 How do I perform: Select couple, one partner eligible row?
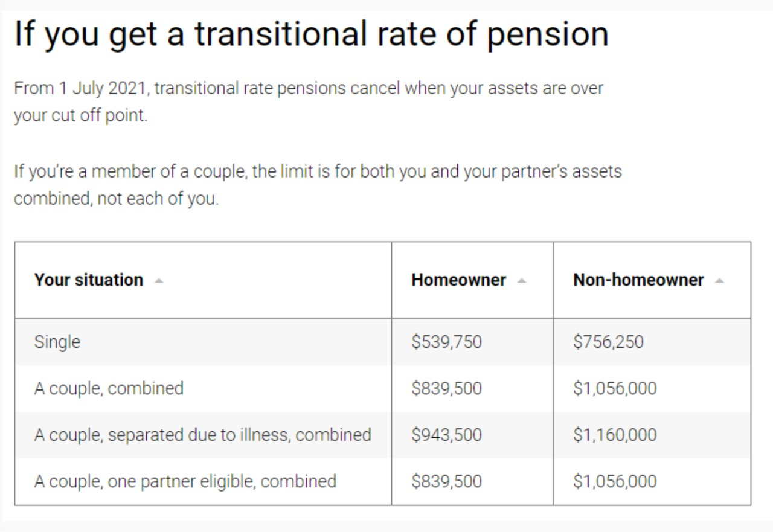pos(185,481)
